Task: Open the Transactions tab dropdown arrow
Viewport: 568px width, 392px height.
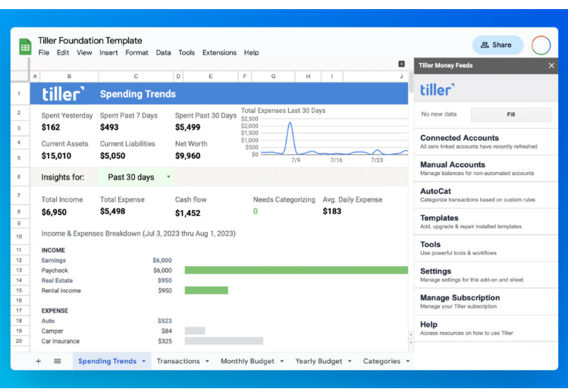Action: pyautogui.click(x=207, y=362)
